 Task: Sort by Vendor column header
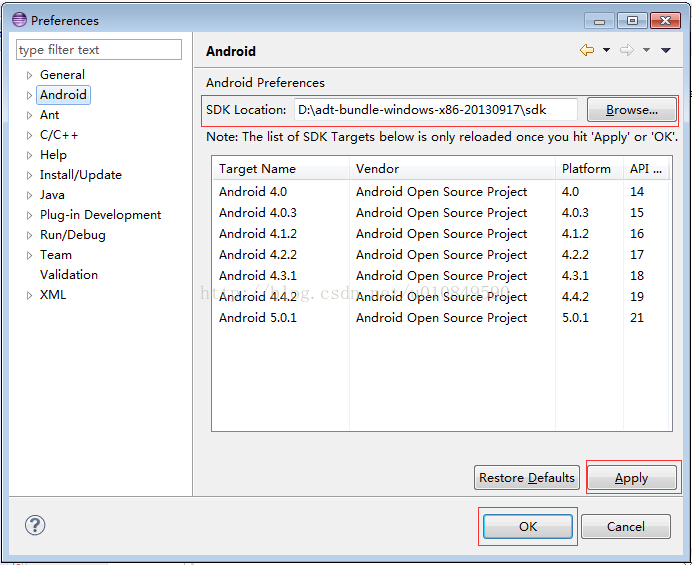point(452,169)
